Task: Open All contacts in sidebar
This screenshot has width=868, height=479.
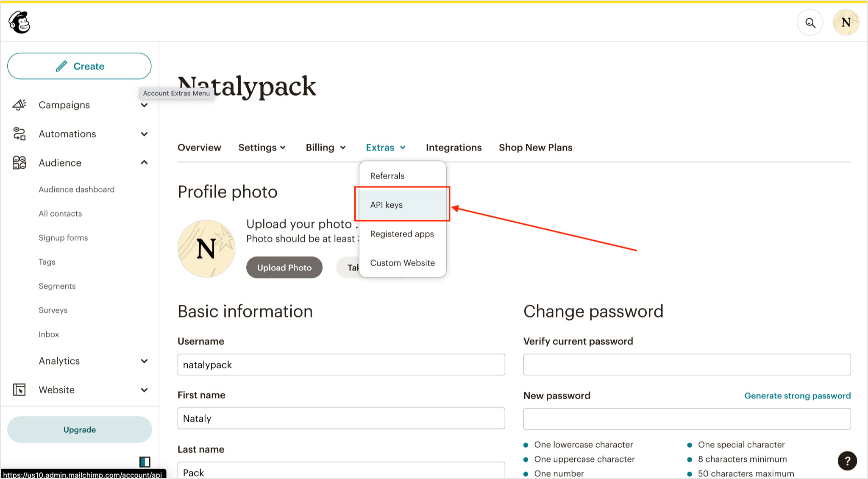Action: [60, 214]
